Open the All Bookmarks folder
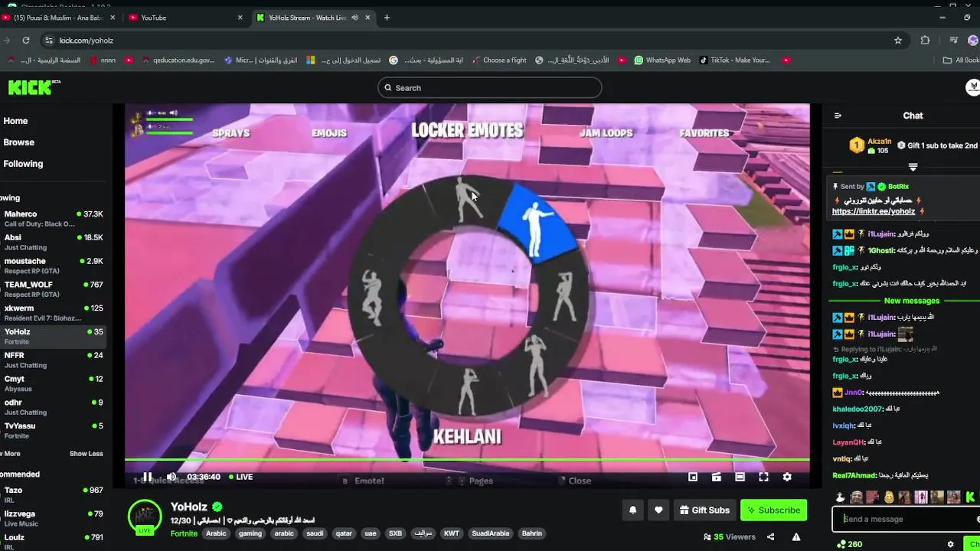Screen dimensions: 980x551 [x=961, y=60]
